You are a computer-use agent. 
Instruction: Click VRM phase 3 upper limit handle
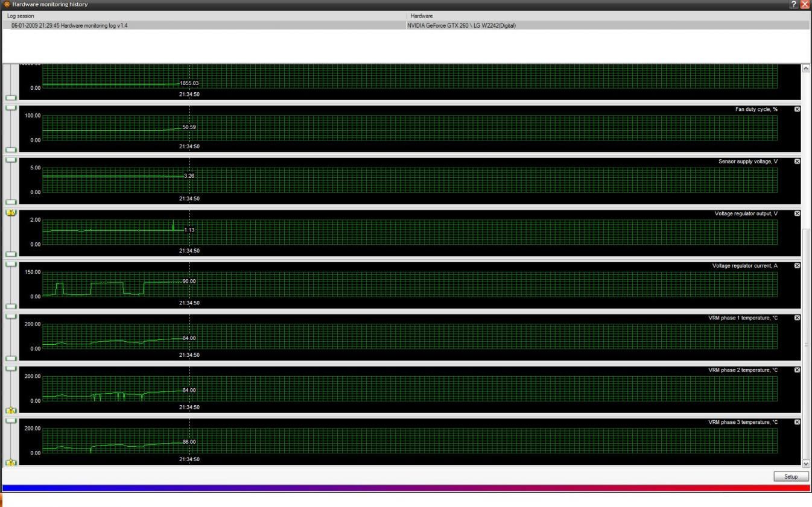tap(11, 420)
